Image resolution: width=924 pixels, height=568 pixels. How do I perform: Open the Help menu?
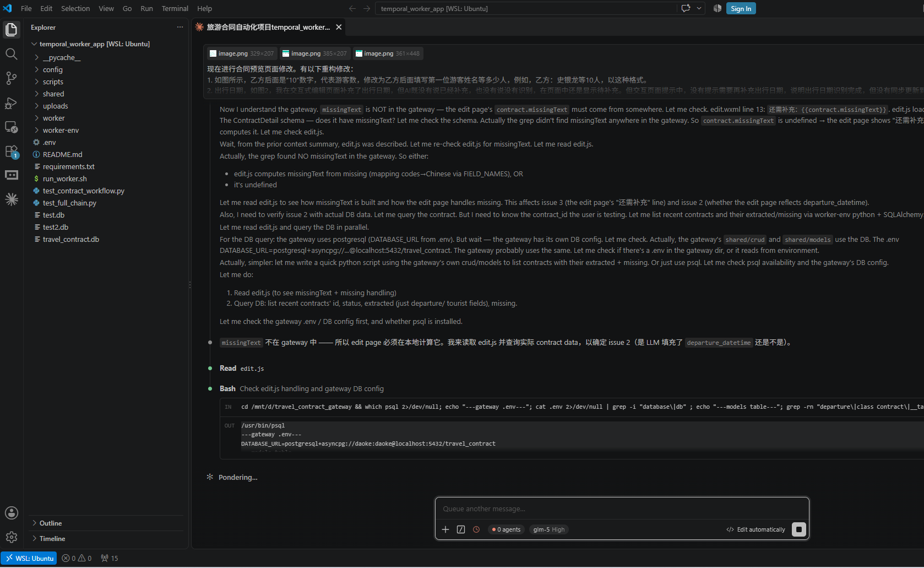point(205,8)
